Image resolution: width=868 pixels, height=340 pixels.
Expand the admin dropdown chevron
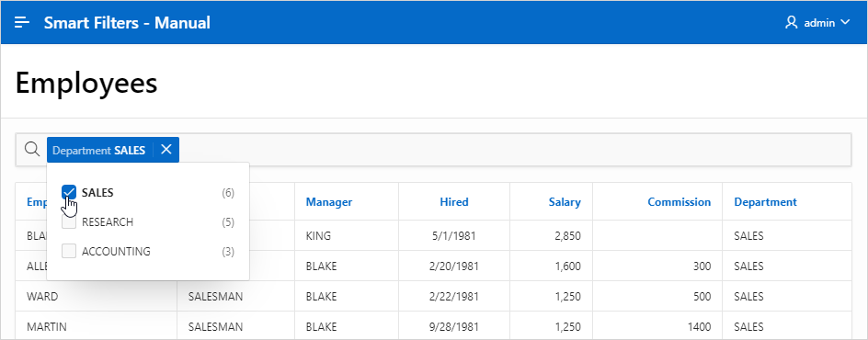[845, 23]
